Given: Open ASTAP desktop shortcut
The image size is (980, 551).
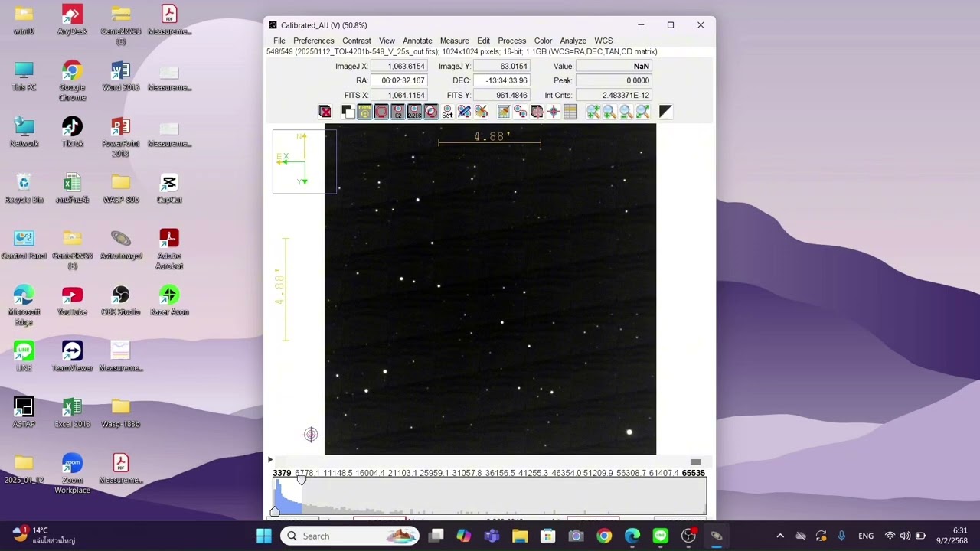Looking at the screenshot, I should tap(24, 412).
